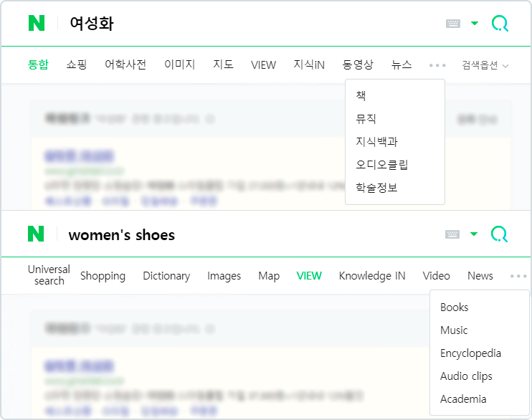Screen dimensions: 532x420
Task: Switch to the Video tab
Action: [437, 276]
